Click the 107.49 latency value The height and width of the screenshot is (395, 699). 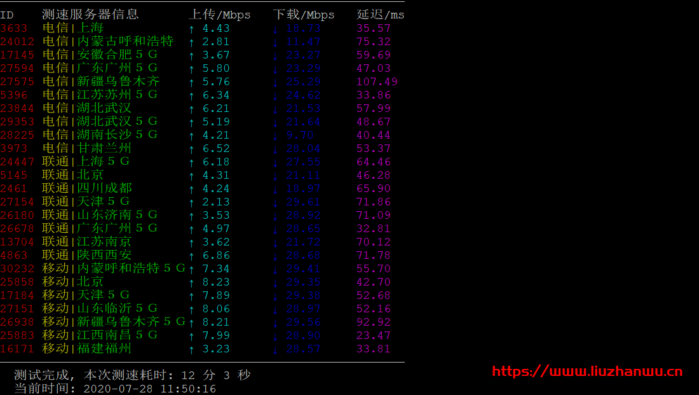[377, 82]
